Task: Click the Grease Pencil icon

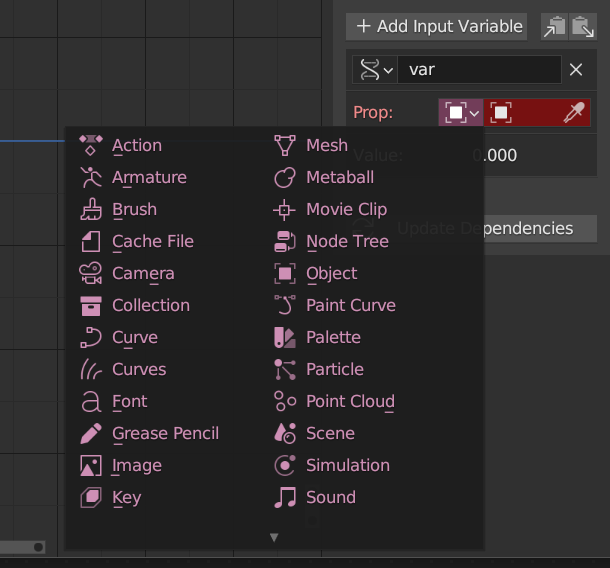Action: pyautogui.click(x=91, y=433)
